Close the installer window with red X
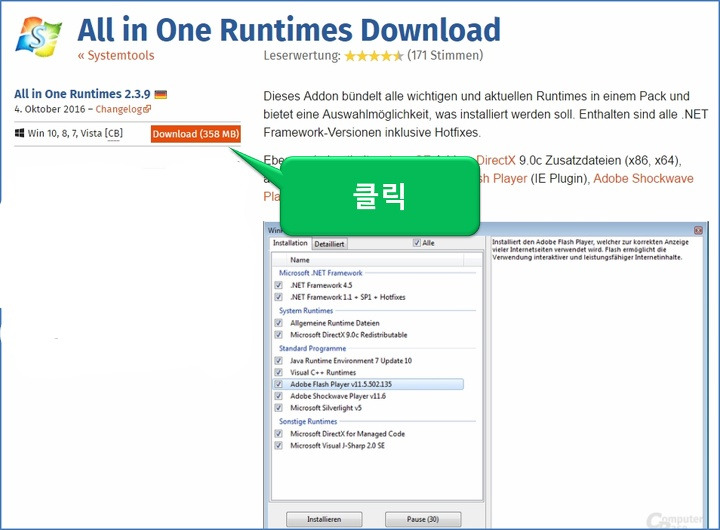This screenshot has height=530, width=720. click(x=698, y=230)
